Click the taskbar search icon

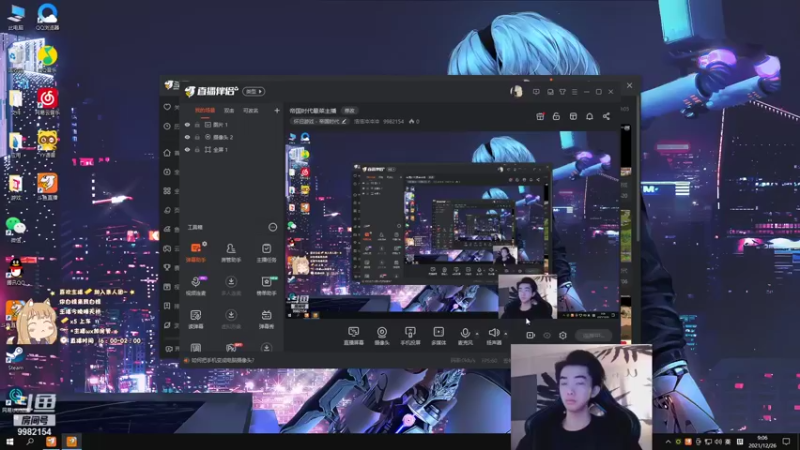point(30,441)
